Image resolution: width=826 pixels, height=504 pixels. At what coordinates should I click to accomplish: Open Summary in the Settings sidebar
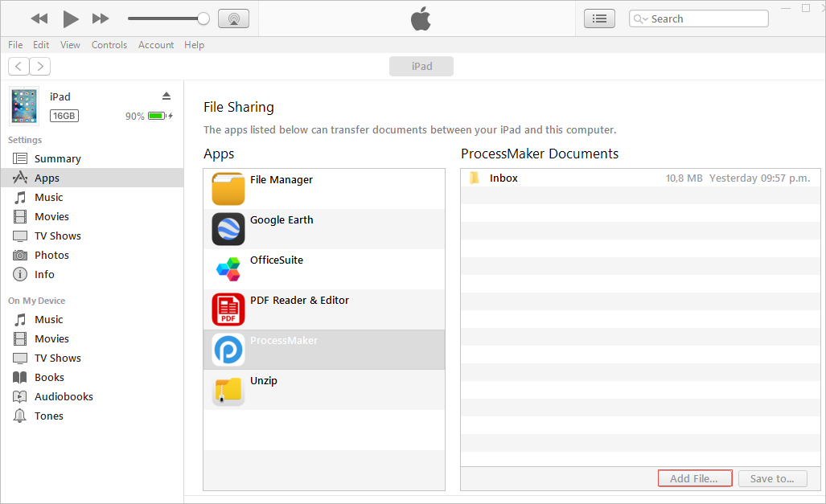(x=57, y=159)
